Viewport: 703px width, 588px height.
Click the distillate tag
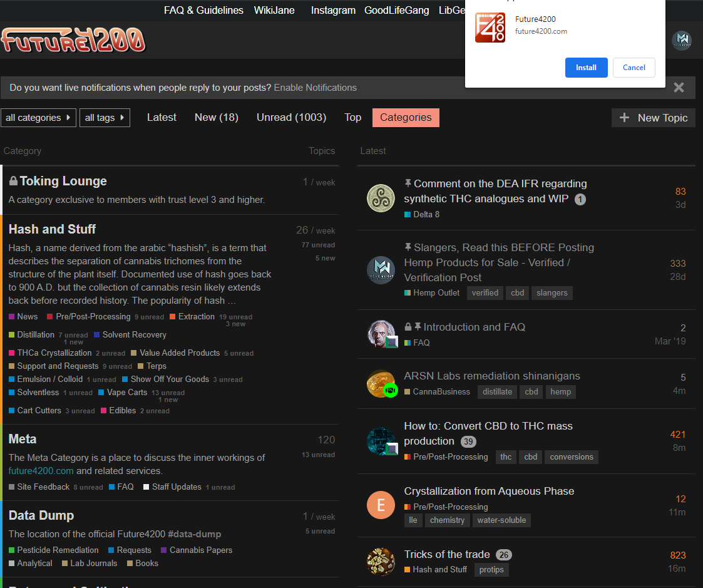click(497, 391)
